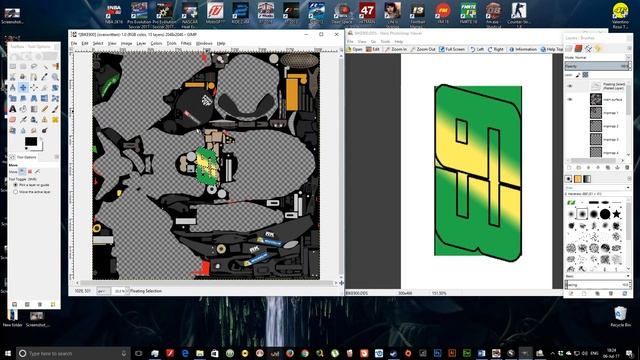This screenshot has height=360, width=640.
Task: Select the Text tool
Action: (13, 109)
